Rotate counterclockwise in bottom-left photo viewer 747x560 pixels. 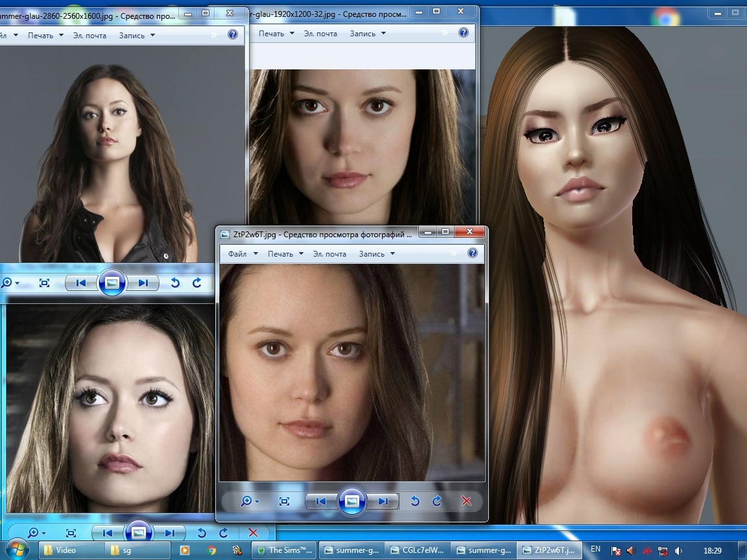pyautogui.click(x=202, y=533)
